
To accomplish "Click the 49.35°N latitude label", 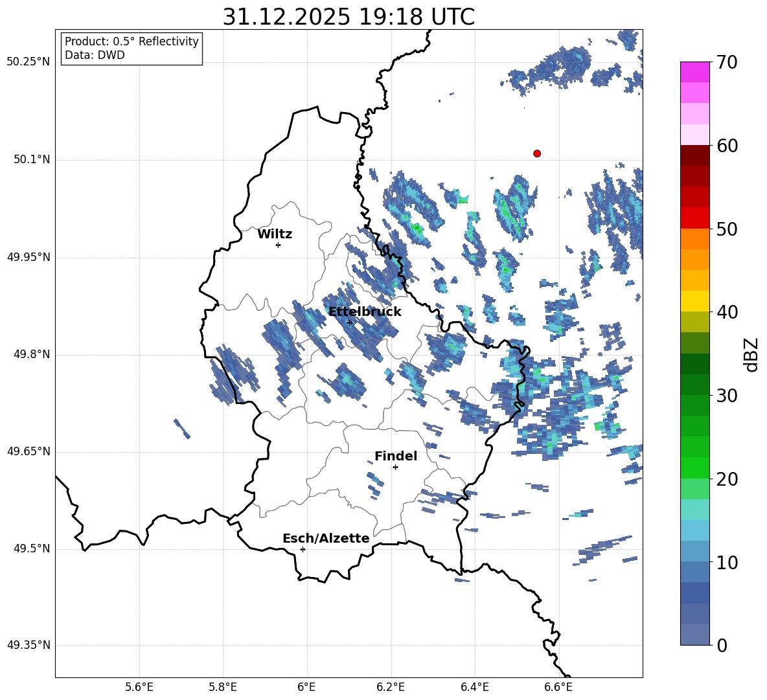I will click(29, 645).
